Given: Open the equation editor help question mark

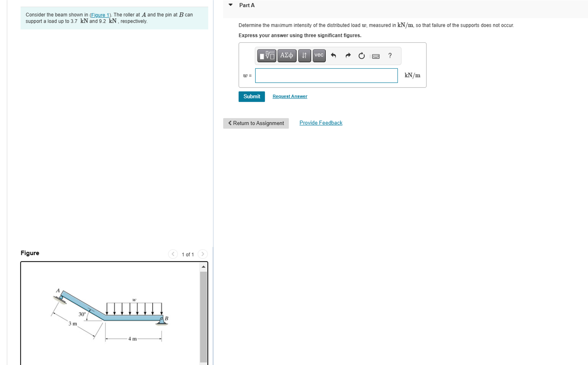Looking at the screenshot, I should pos(390,55).
